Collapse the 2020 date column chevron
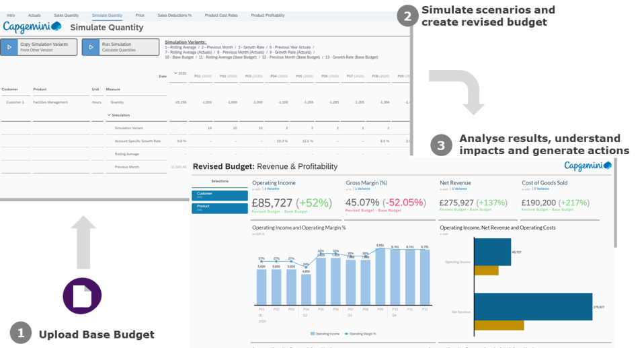The image size is (644, 348). [x=175, y=73]
